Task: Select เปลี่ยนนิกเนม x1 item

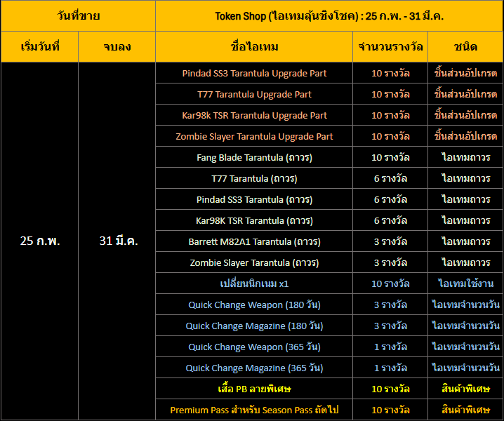Action: click(x=254, y=283)
